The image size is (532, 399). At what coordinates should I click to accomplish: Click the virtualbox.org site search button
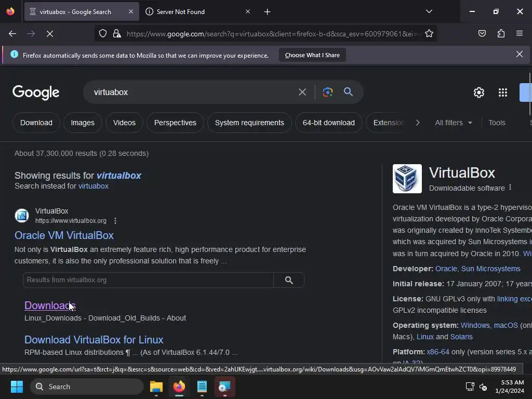[289, 280]
